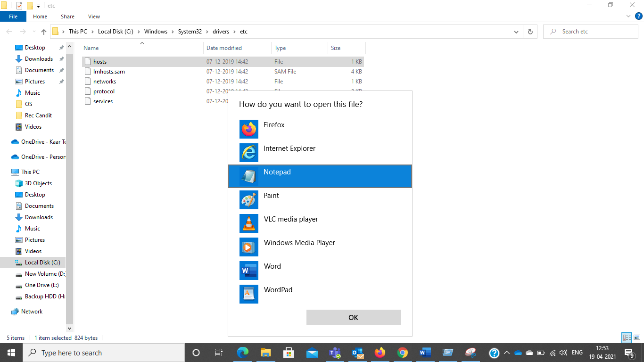The image size is (644, 362).
Task: Choose the VLC media player cone icon
Action: tap(249, 223)
